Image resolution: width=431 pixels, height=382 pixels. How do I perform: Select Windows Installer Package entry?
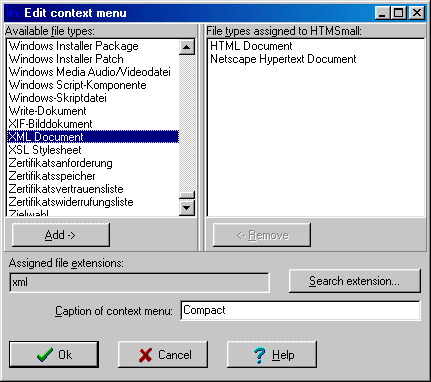(93, 46)
